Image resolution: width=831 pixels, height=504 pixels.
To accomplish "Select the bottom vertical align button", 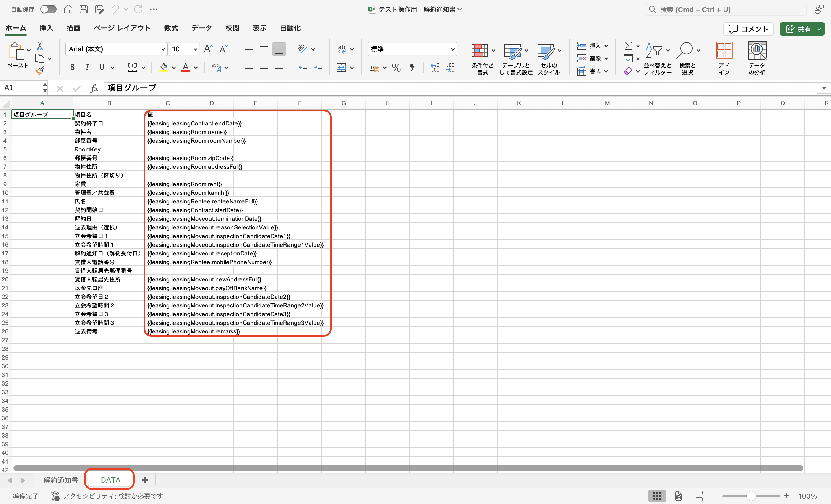I will (x=279, y=49).
